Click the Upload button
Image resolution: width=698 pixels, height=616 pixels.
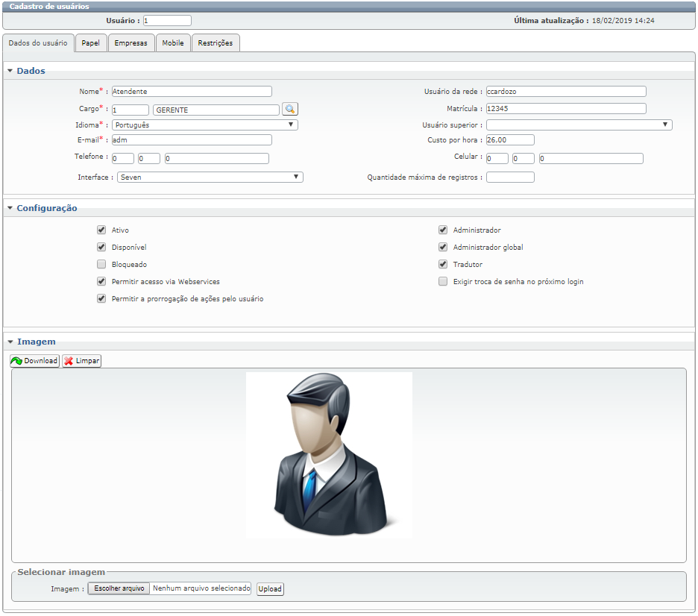click(270, 589)
